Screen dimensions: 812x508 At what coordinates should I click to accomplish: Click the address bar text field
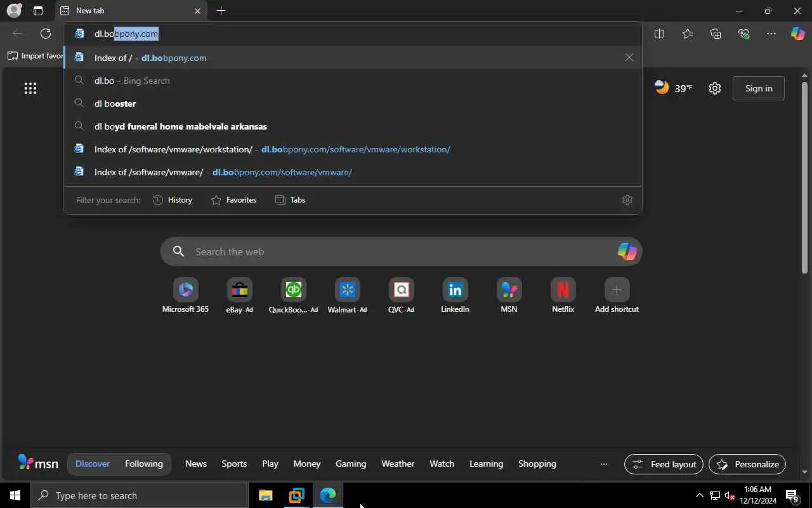[352, 34]
